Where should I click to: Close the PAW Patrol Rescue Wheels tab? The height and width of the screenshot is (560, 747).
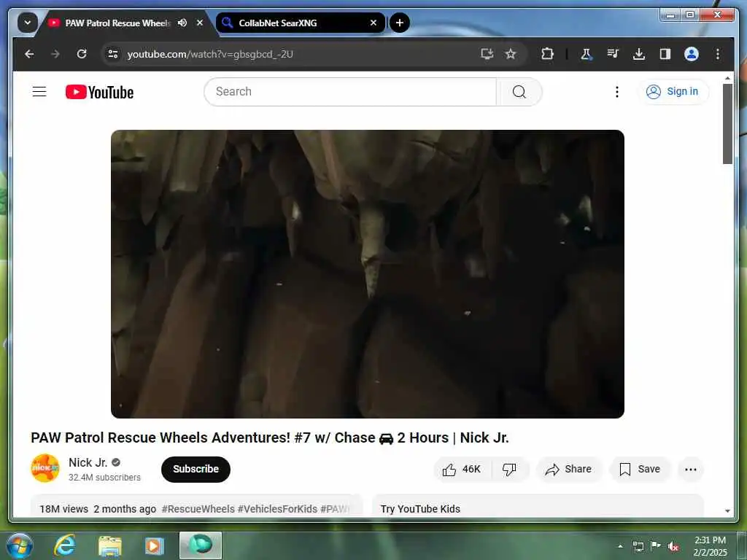coord(200,23)
